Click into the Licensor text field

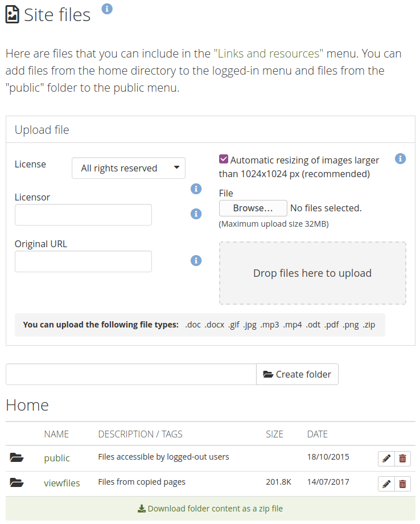83,215
